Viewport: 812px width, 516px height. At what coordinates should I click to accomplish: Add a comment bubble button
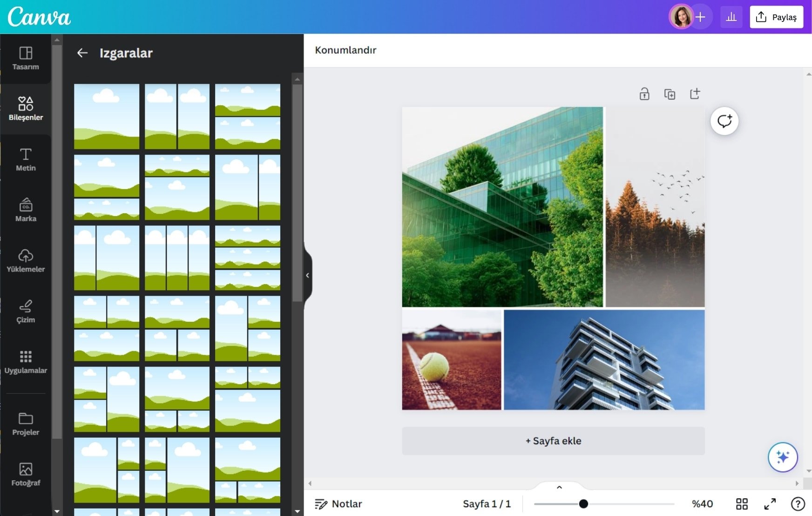tap(724, 121)
